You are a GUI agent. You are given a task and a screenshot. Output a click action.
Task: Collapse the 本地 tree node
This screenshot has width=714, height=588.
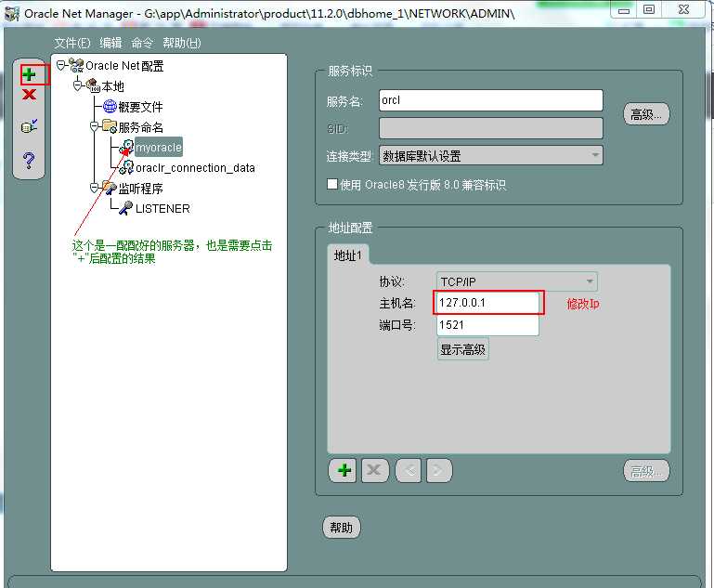[x=77, y=85]
